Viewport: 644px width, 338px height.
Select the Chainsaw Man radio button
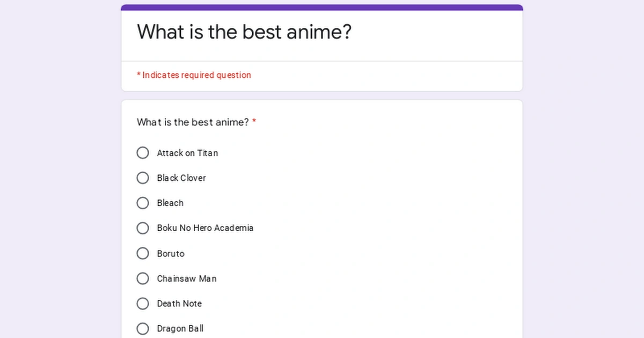pyautogui.click(x=143, y=278)
